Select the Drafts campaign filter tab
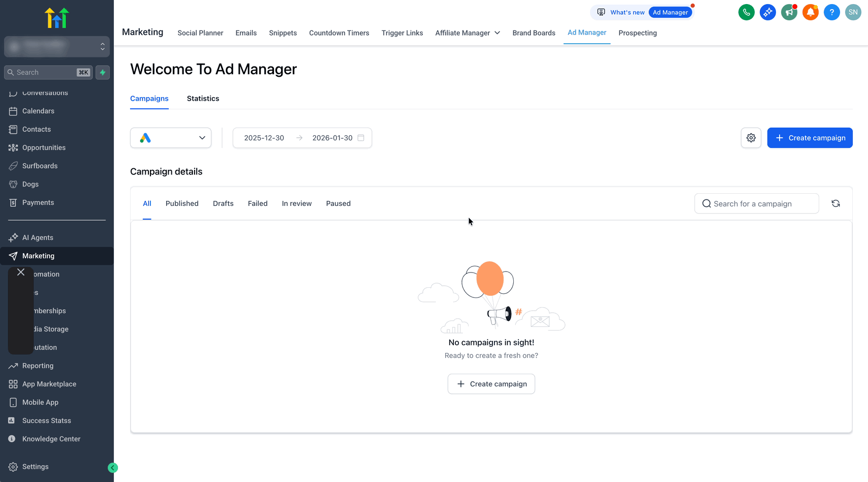The image size is (868, 482). coord(223,203)
